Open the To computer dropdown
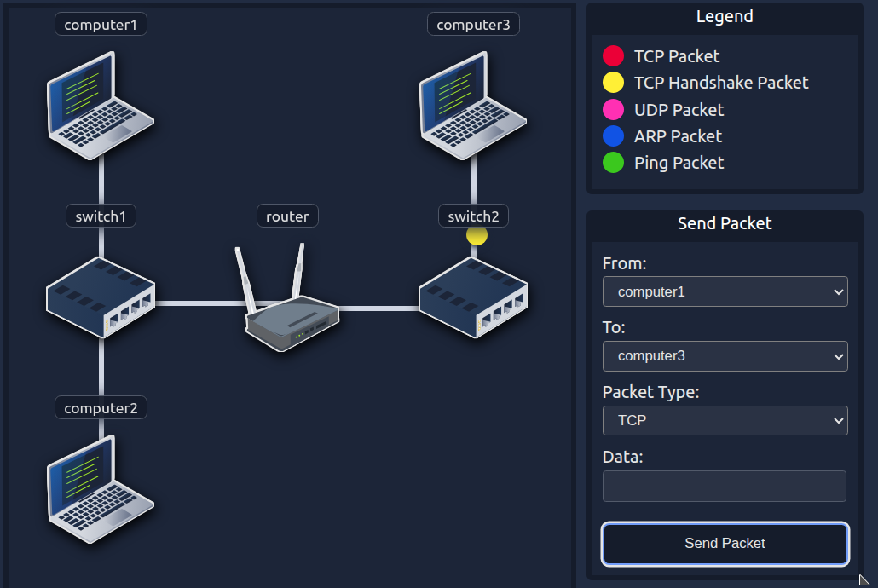 [725, 356]
